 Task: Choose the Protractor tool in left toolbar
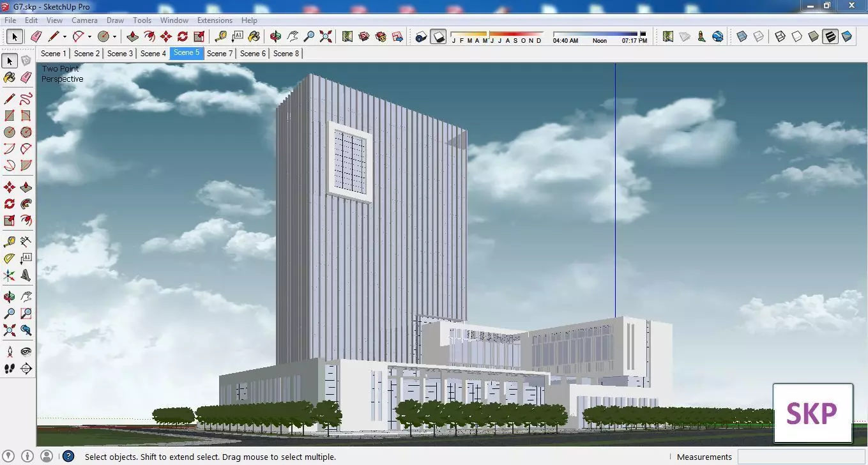10,259
